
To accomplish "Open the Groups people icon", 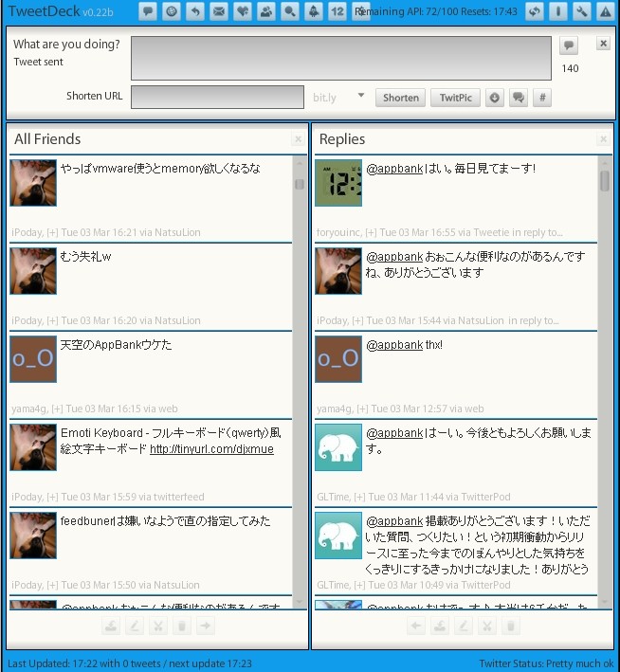I will [266, 11].
